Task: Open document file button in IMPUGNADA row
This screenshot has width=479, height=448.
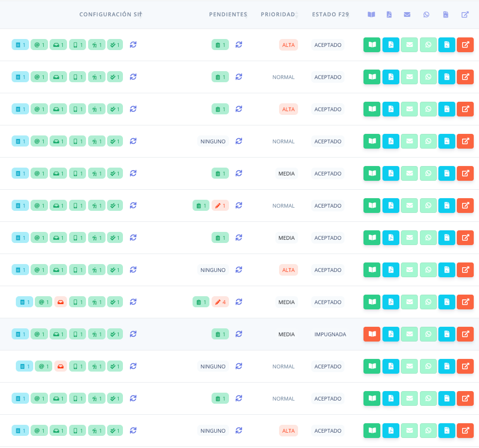Action: coord(447,334)
